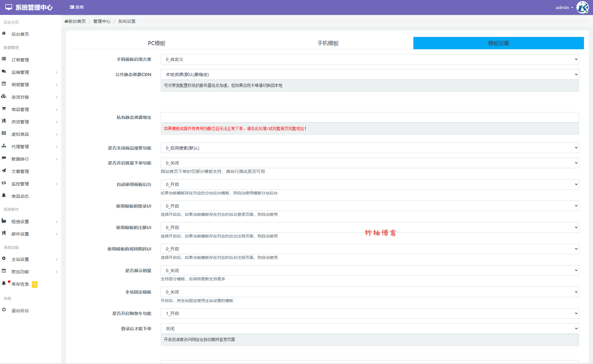Image resolution: width=593 pixels, height=364 pixels.
Task: Click the list icon for 订单管理
Action: [4, 59]
